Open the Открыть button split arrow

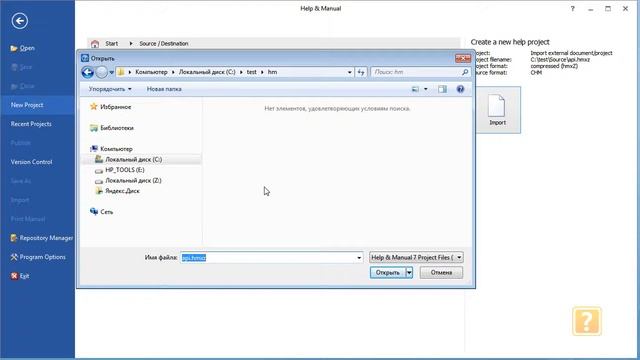(x=409, y=273)
